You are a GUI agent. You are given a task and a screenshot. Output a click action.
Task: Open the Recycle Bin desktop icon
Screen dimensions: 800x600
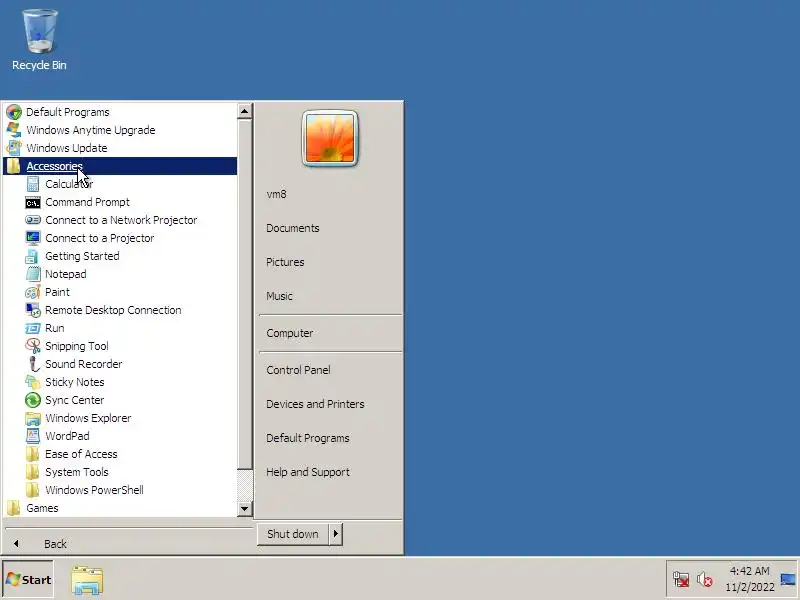tap(39, 31)
